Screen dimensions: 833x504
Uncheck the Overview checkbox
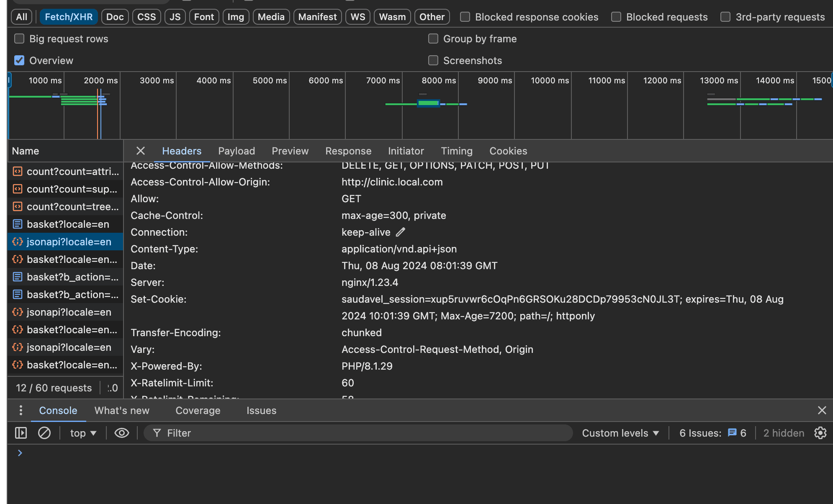click(x=19, y=60)
